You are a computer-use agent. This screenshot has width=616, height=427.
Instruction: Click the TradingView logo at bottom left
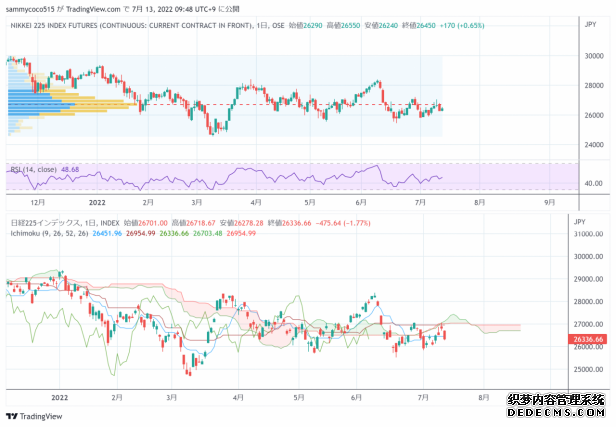34,416
